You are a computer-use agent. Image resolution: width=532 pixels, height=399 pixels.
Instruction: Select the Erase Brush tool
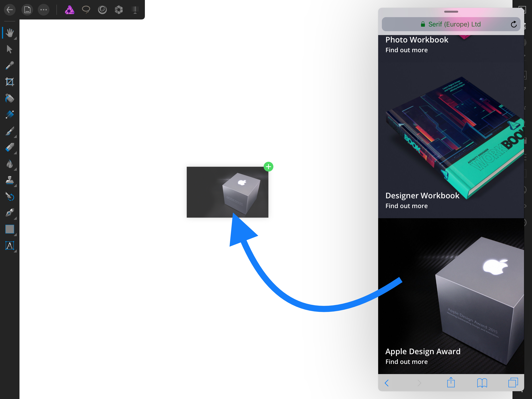point(10,147)
